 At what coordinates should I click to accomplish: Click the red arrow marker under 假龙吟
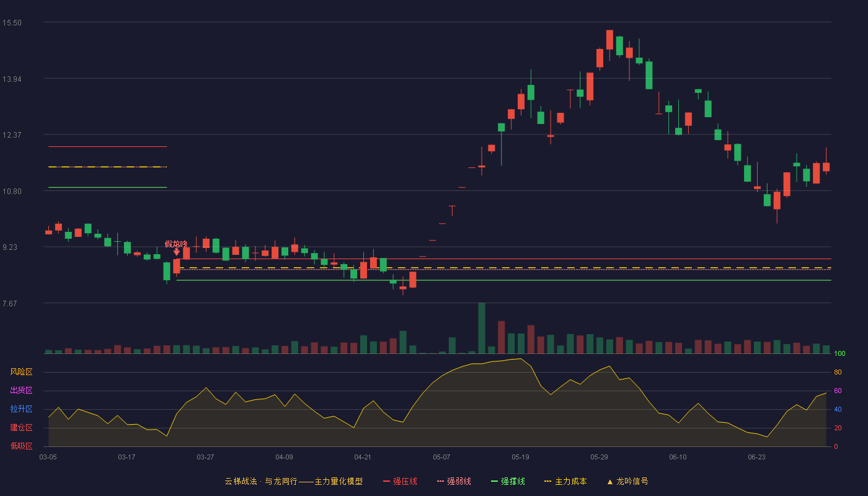[176, 252]
